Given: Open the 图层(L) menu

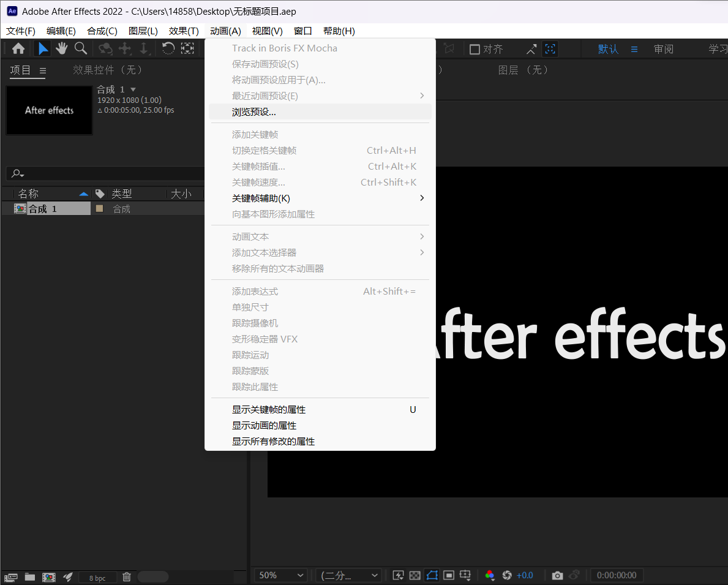Looking at the screenshot, I should click(x=143, y=31).
